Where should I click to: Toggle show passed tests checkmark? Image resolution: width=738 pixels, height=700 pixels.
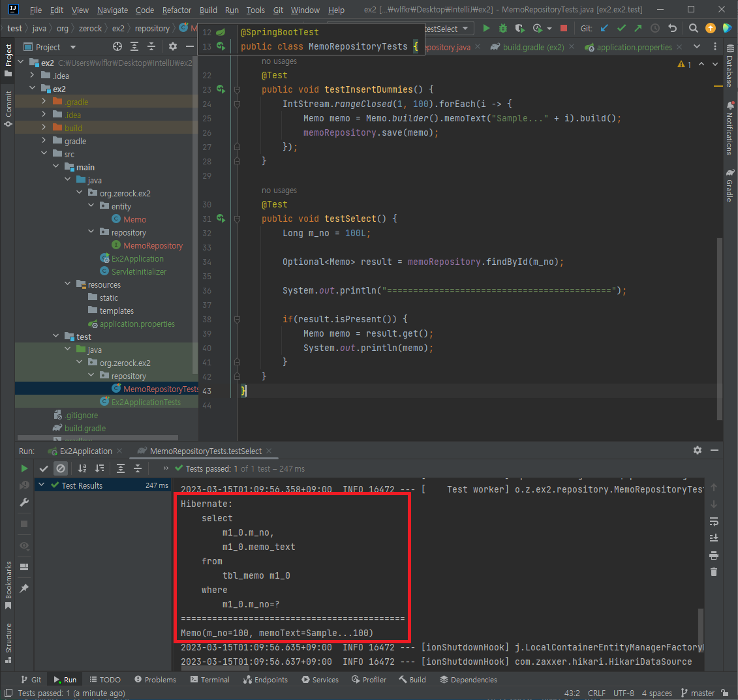tap(44, 468)
